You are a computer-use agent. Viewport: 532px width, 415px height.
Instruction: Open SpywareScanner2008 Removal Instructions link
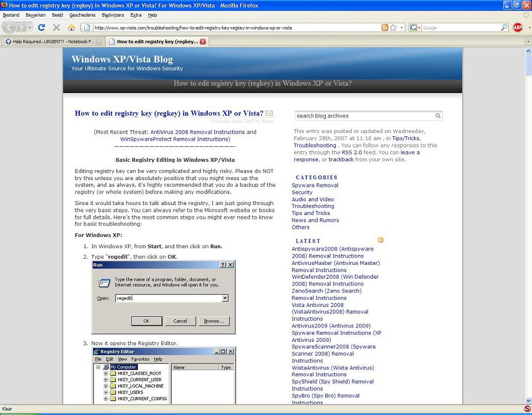click(x=334, y=353)
